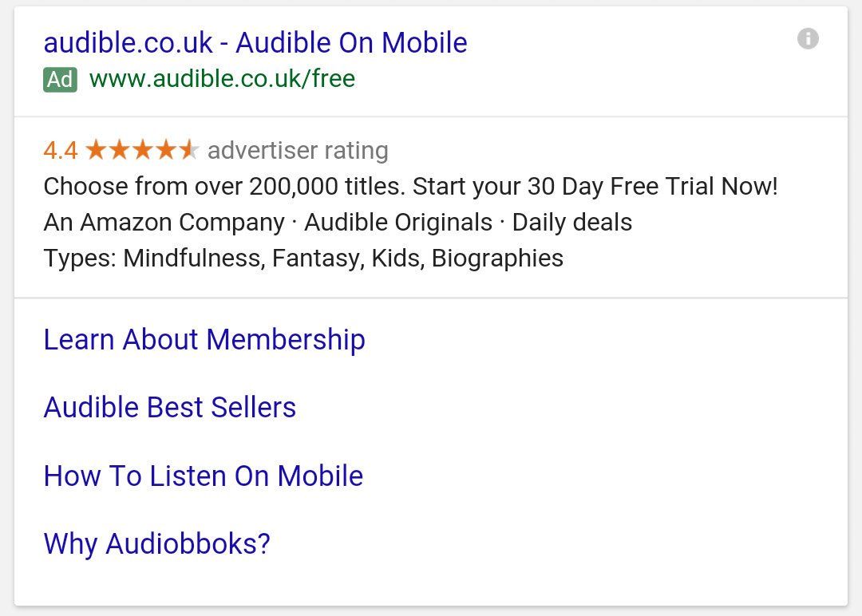
Task: Click the orange star rating icons
Action: (x=140, y=149)
